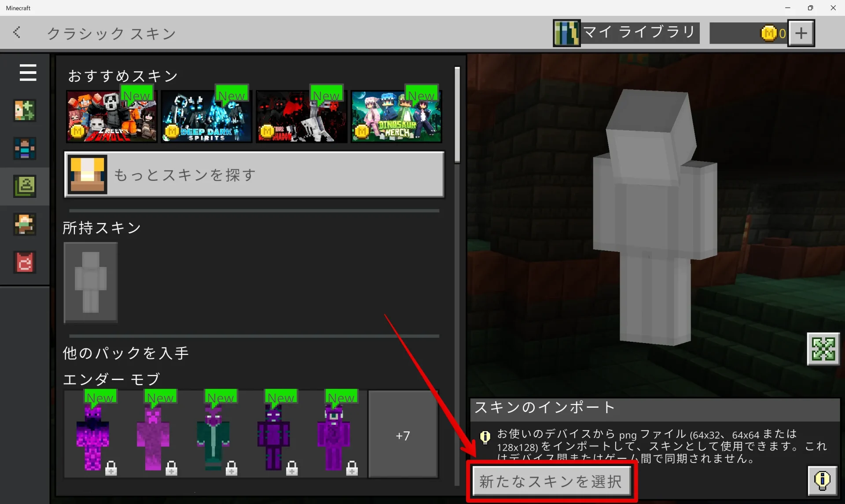Open the capes sidebar tab icon
The height and width of the screenshot is (504, 845).
tap(25, 224)
